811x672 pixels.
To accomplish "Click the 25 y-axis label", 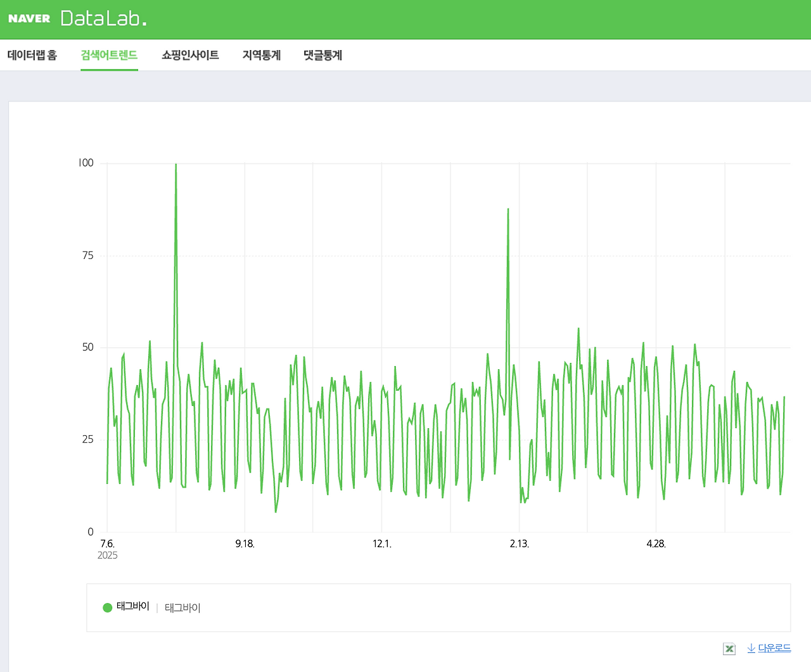I will 87,440.
